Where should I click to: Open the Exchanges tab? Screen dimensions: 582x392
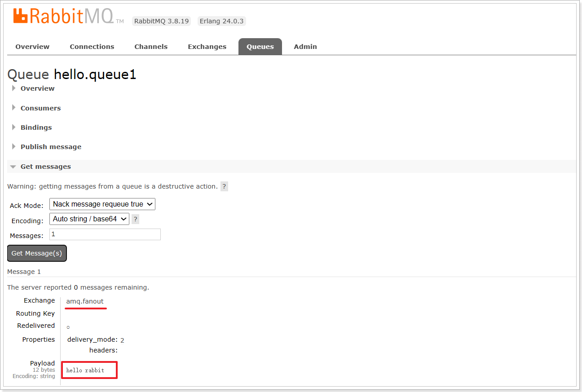click(x=207, y=47)
